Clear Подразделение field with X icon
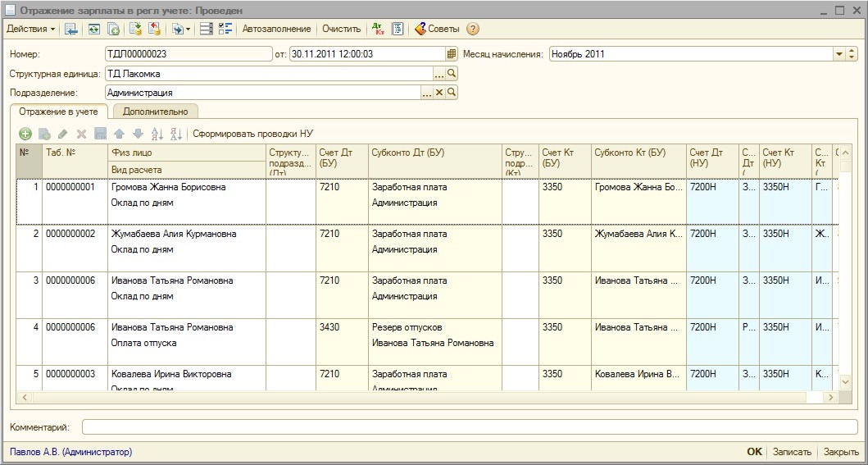This screenshot has height=465, width=868. [x=439, y=93]
